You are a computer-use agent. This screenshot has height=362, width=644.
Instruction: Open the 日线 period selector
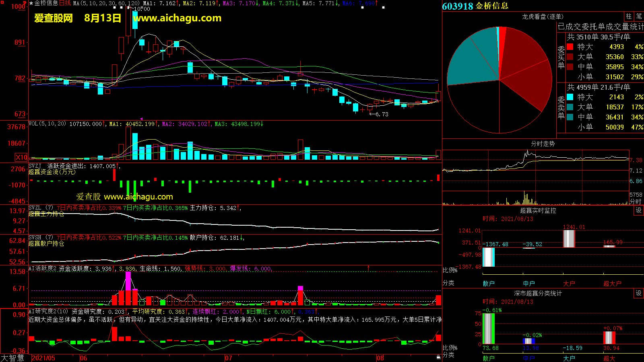point(65,3)
